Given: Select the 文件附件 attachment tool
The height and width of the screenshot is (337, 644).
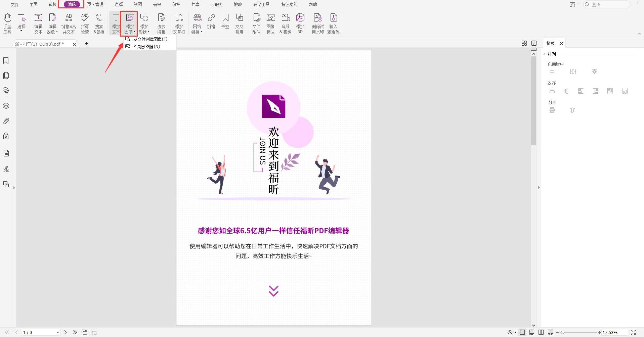Looking at the screenshot, I should 256,22.
